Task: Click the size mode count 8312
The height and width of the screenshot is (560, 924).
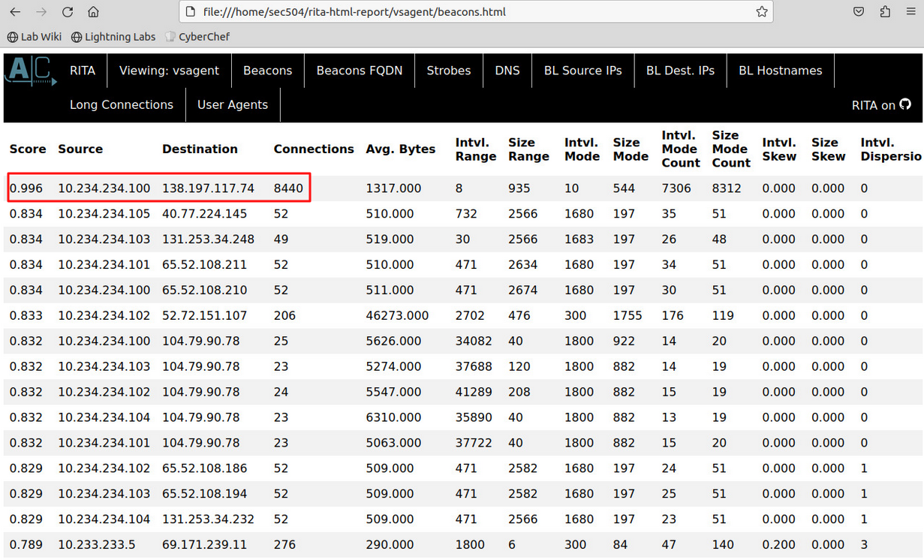Action: (x=727, y=188)
